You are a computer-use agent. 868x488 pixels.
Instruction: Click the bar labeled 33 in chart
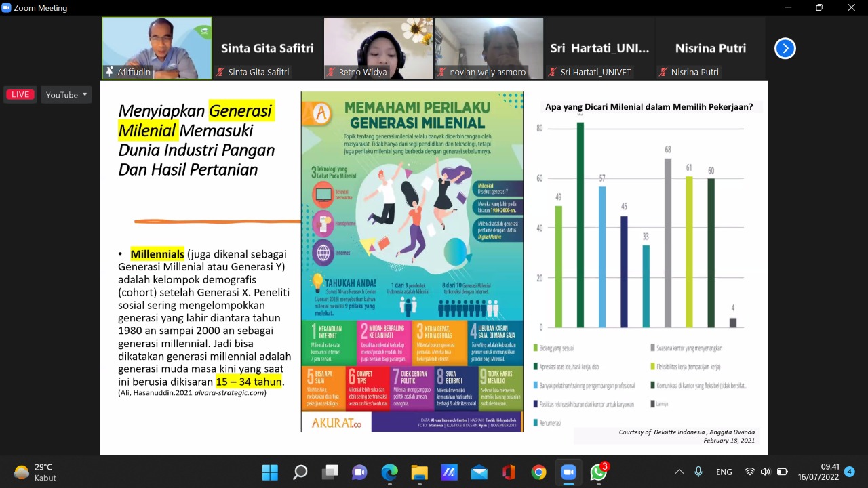(646, 286)
